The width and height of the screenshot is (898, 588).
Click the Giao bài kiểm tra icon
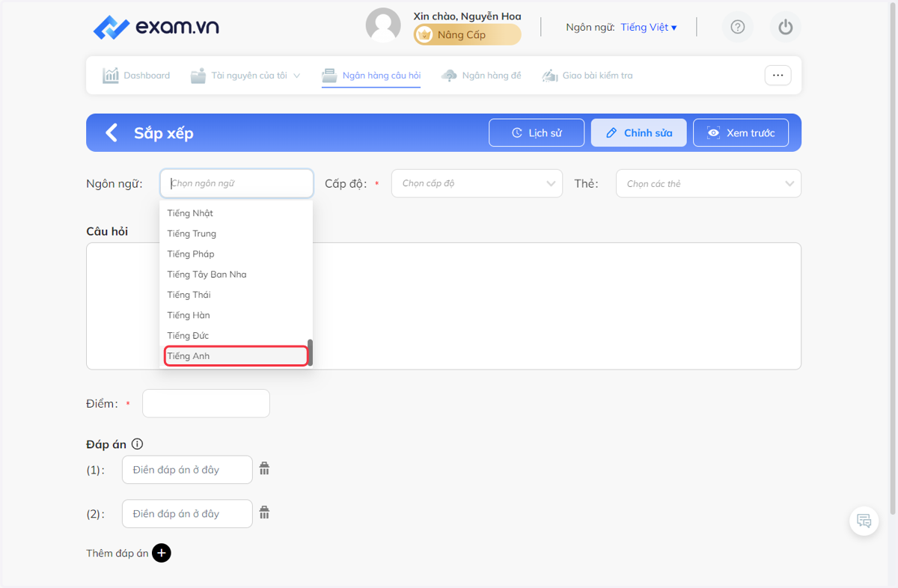pyautogui.click(x=550, y=76)
